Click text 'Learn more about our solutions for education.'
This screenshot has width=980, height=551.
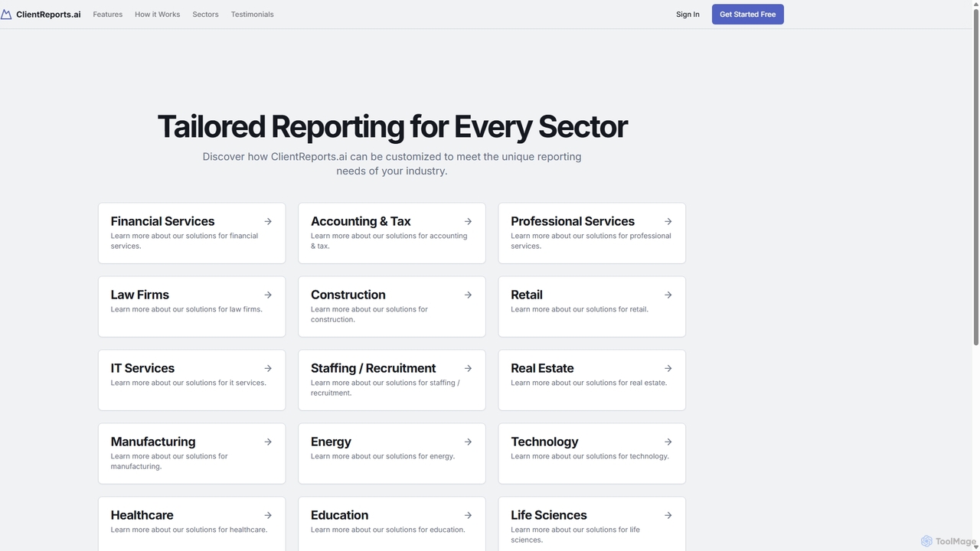point(388,530)
